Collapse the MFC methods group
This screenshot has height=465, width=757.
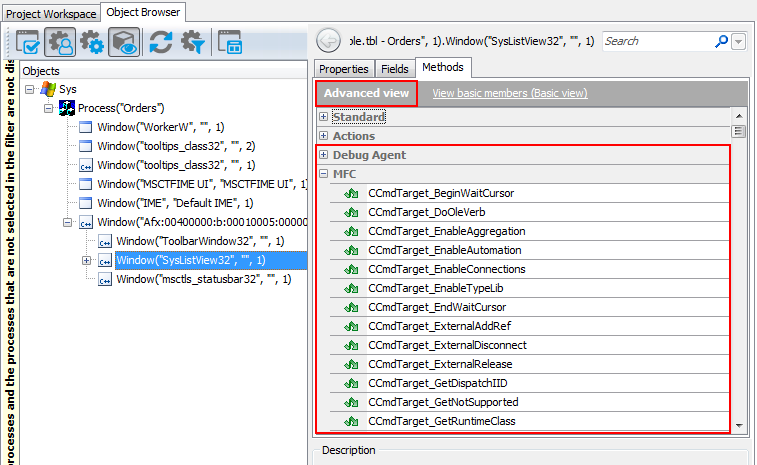click(323, 174)
